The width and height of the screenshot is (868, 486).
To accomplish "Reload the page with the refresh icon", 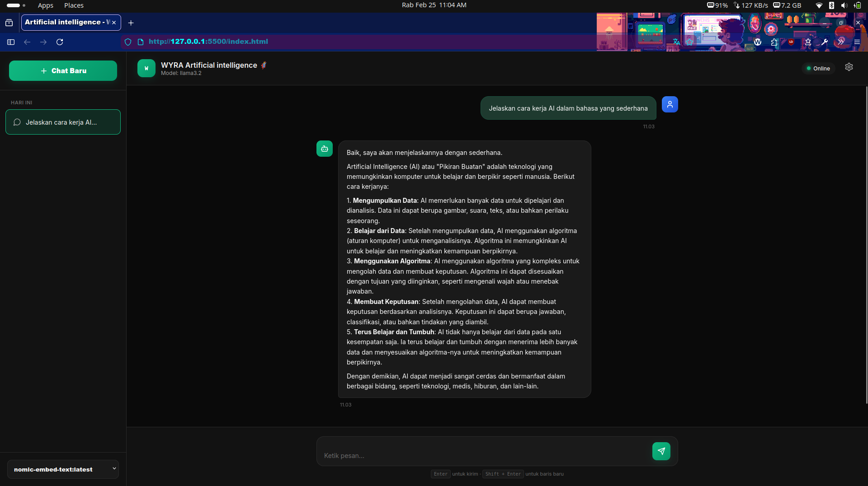I will pos(60,42).
